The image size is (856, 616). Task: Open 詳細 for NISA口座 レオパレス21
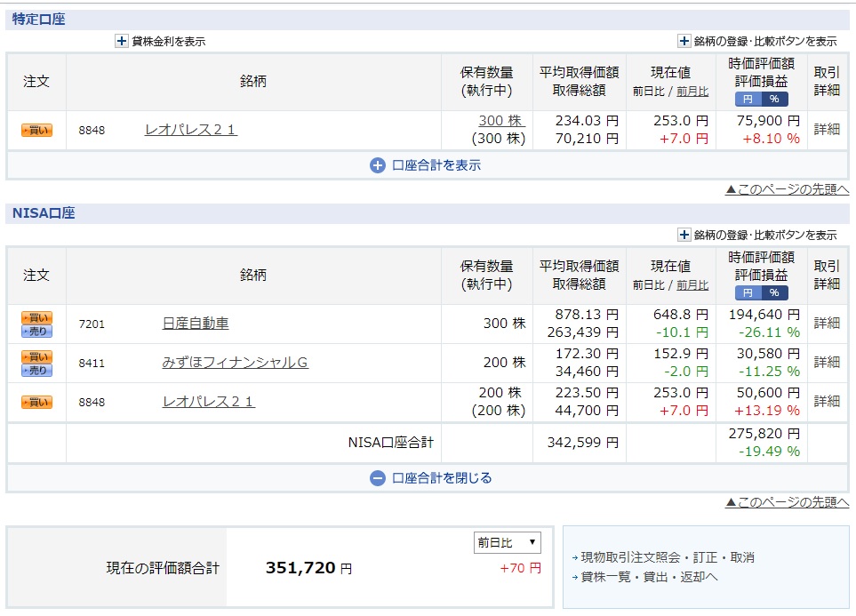pos(827,402)
